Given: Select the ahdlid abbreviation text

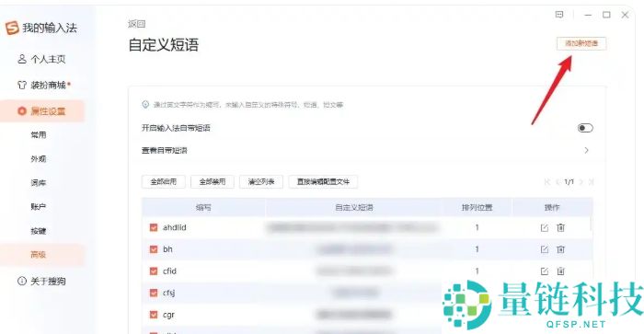Looking at the screenshot, I should coord(175,227).
